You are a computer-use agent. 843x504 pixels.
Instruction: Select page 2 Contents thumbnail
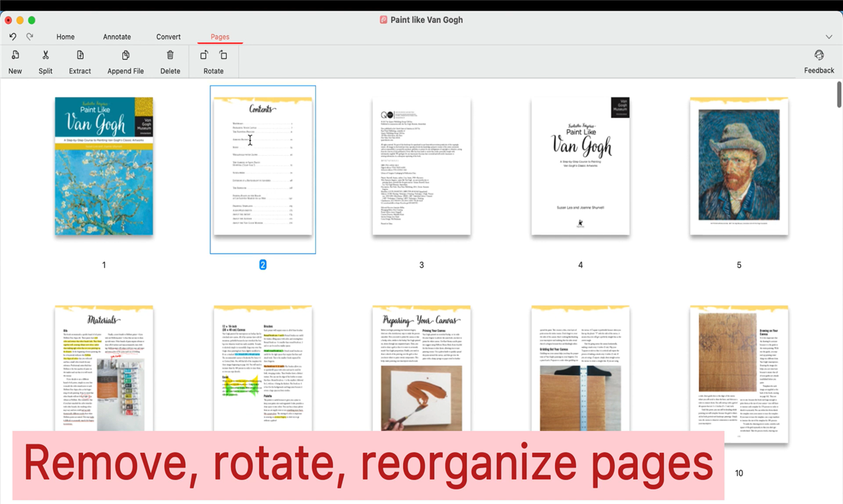[263, 166]
